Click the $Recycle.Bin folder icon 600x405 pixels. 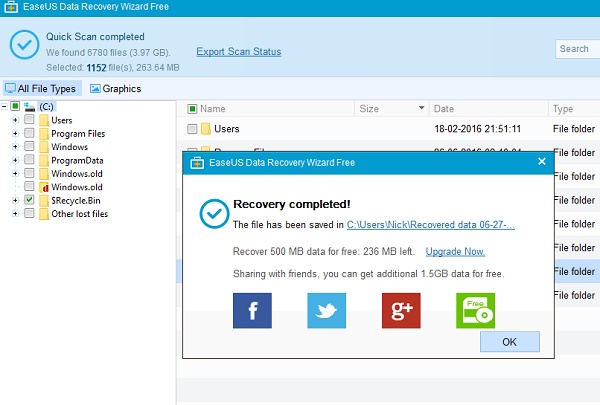point(44,200)
